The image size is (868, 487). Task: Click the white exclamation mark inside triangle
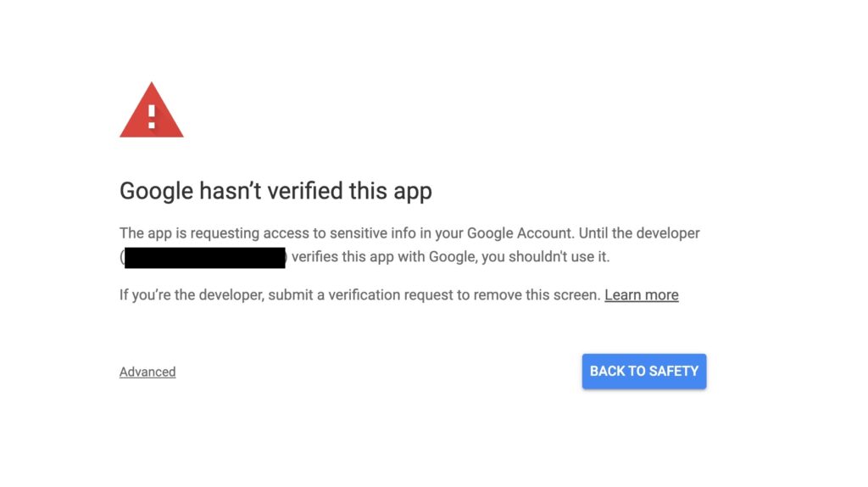tap(151, 116)
